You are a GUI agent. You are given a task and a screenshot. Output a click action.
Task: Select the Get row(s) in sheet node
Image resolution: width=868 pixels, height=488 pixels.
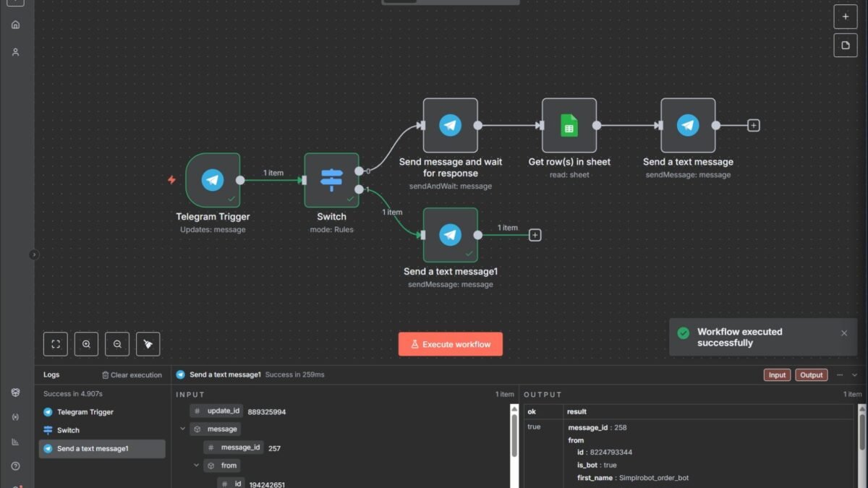(569, 125)
